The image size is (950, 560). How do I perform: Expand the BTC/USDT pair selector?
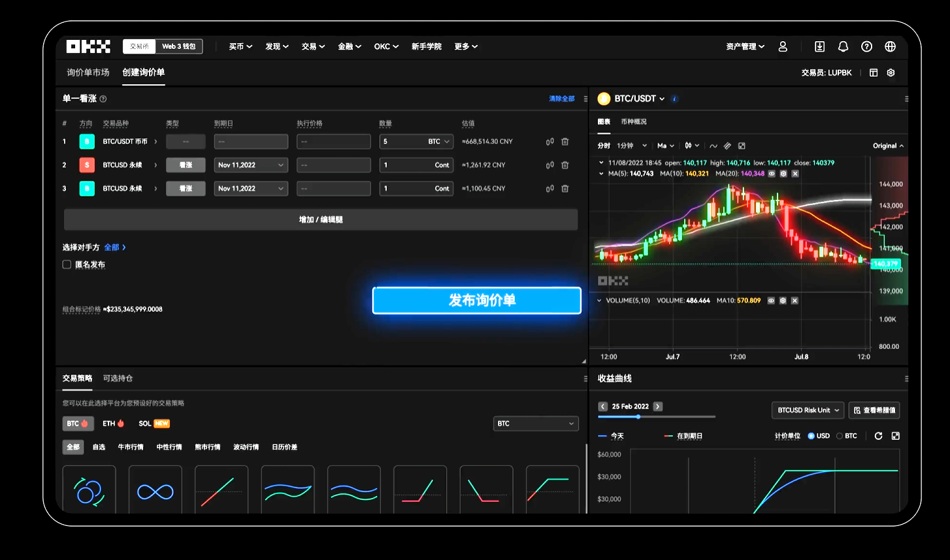(x=640, y=99)
